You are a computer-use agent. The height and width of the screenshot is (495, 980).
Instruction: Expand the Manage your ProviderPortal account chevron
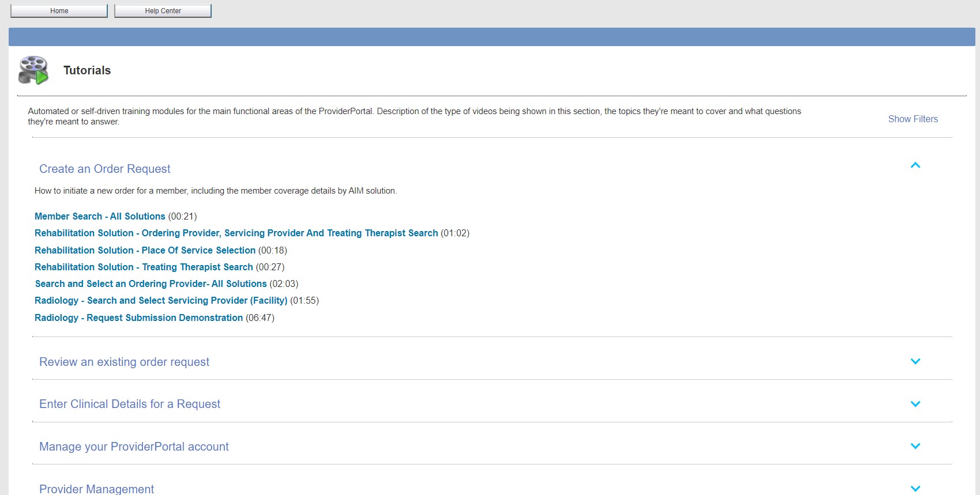[915, 446]
